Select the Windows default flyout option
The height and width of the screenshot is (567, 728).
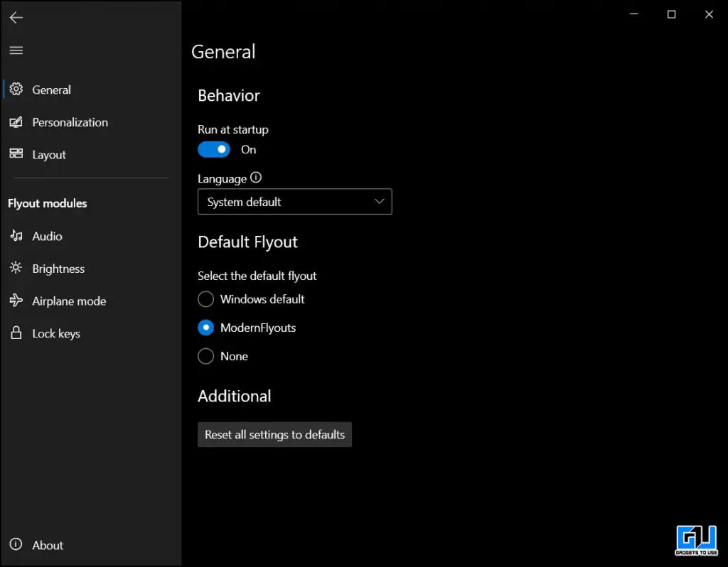coord(205,299)
